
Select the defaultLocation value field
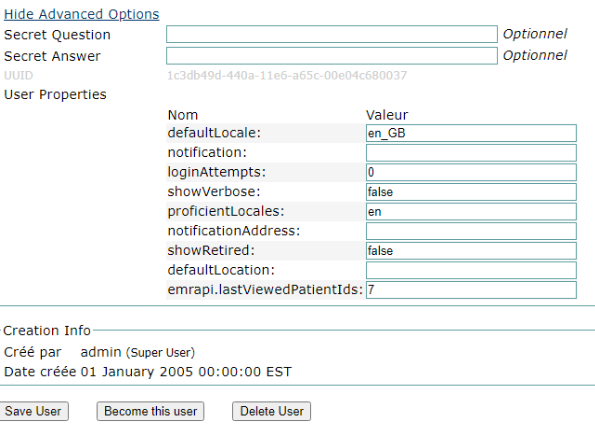click(471, 270)
